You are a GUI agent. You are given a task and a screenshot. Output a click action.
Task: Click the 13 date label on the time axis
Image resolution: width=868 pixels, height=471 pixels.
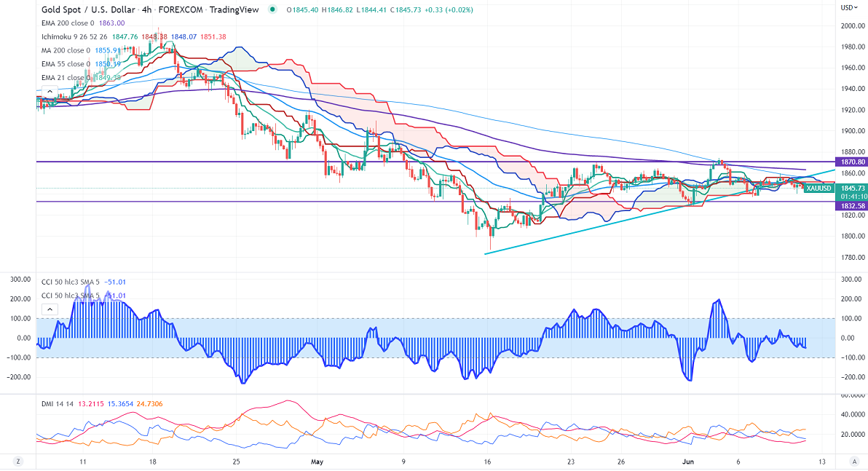pyautogui.click(x=822, y=462)
